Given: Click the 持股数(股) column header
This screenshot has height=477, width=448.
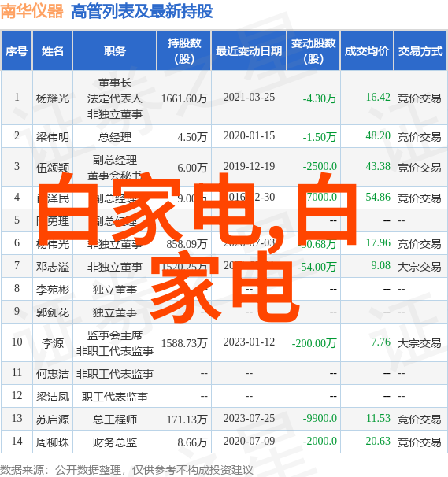Looking at the screenshot, I should [x=184, y=51].
